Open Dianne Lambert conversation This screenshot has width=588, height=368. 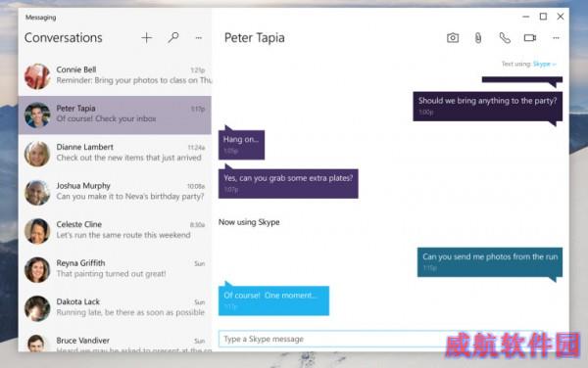coord(115,154)
